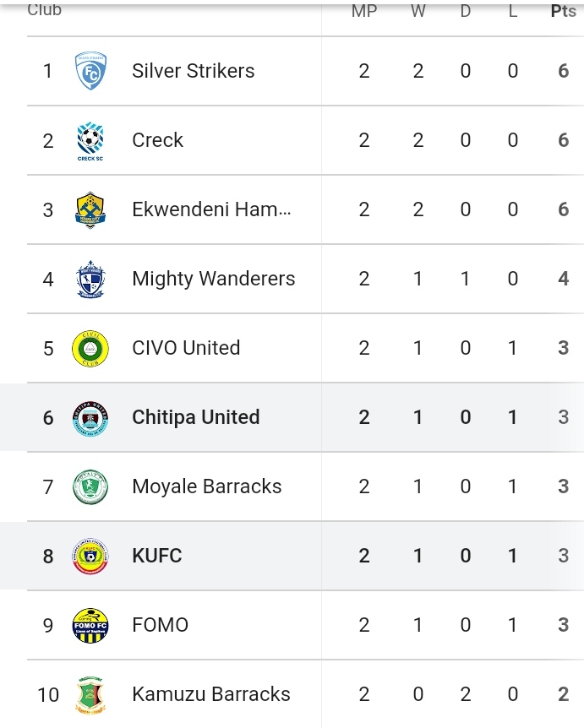The image size is (584, 728).
Task: Open the Silver Strikers team name
Action: pos(194,71)
